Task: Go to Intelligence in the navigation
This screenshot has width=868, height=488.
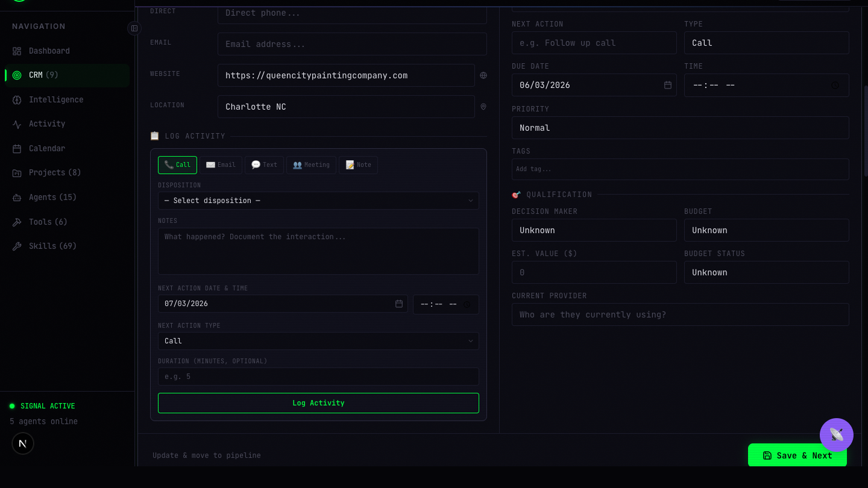Action: [56, 100]
